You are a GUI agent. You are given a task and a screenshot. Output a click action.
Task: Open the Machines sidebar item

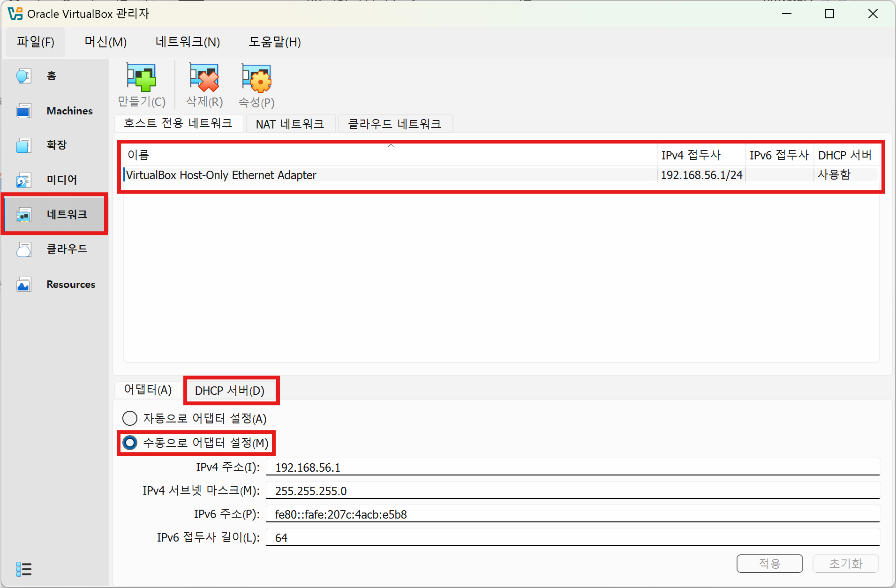[54, 111]
